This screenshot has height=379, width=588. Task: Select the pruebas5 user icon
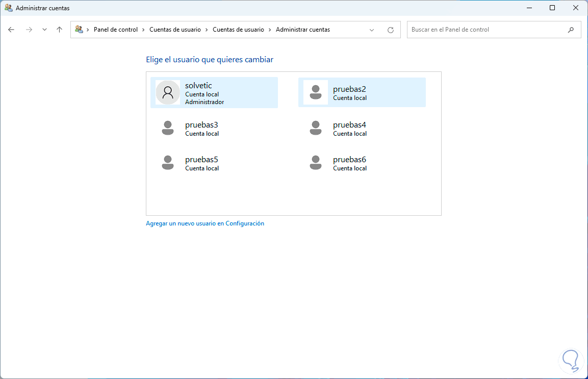[x=168, y=162]
